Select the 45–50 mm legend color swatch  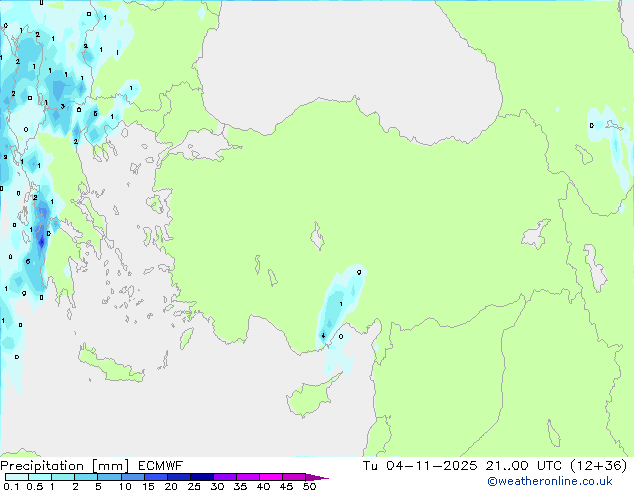click(294, 477)
